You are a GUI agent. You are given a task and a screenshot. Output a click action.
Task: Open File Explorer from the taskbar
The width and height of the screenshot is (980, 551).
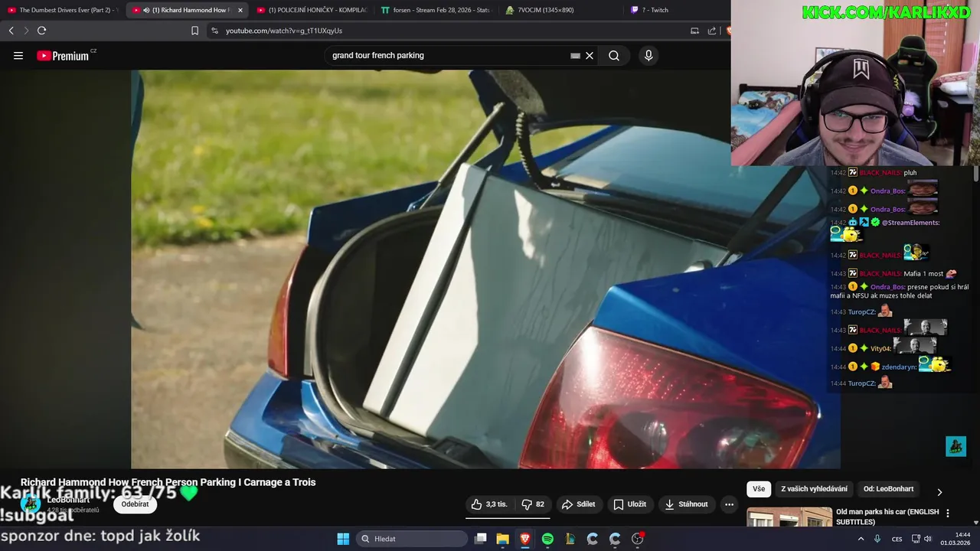point(502,539)
